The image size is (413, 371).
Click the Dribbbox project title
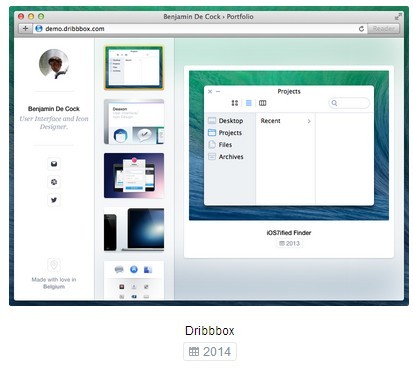click(210, 331)
